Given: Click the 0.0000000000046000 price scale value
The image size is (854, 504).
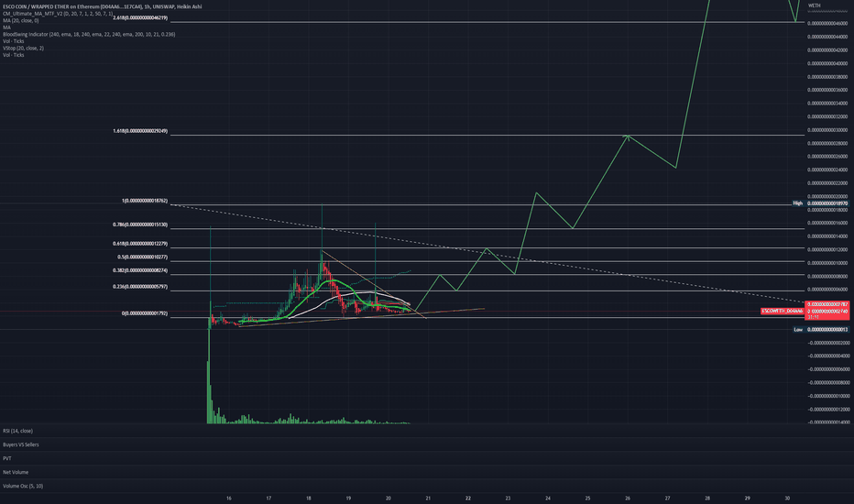Looking at the screenshot, I should point(827,24).
